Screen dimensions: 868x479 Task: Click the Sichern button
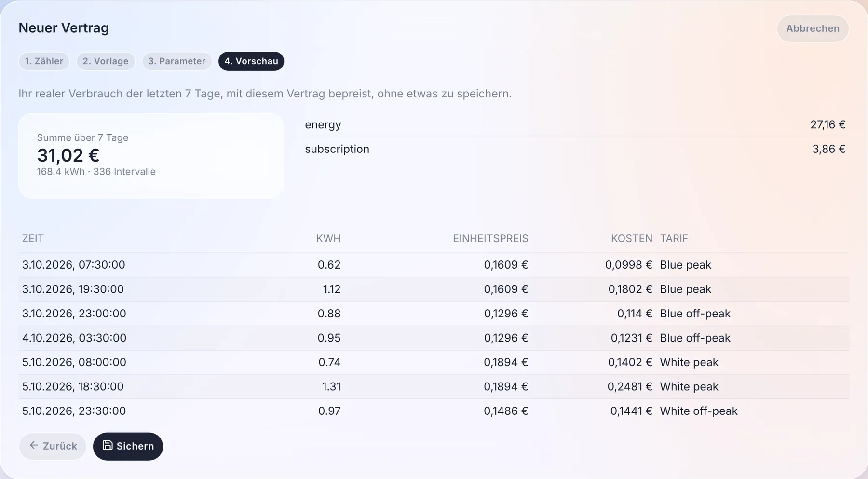[128, 446]
